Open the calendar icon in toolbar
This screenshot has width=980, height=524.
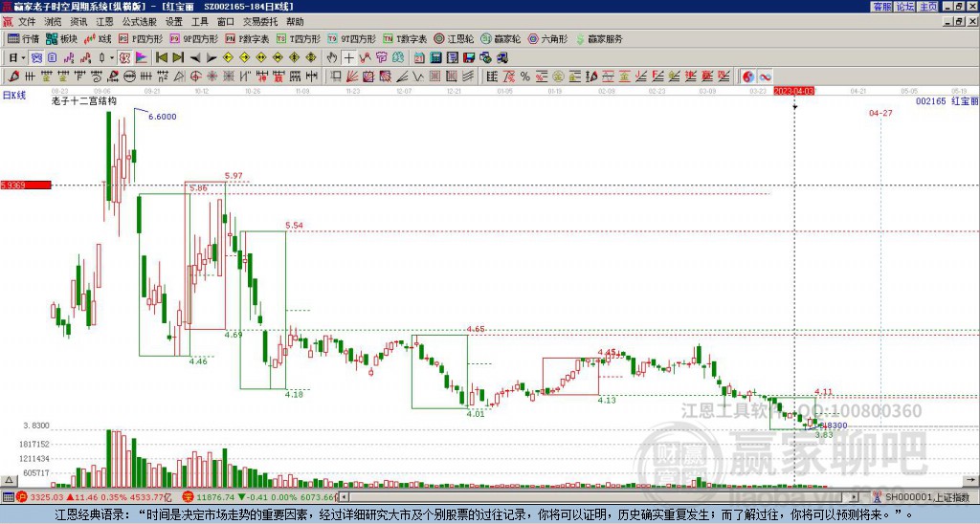[x=419, y=57]
